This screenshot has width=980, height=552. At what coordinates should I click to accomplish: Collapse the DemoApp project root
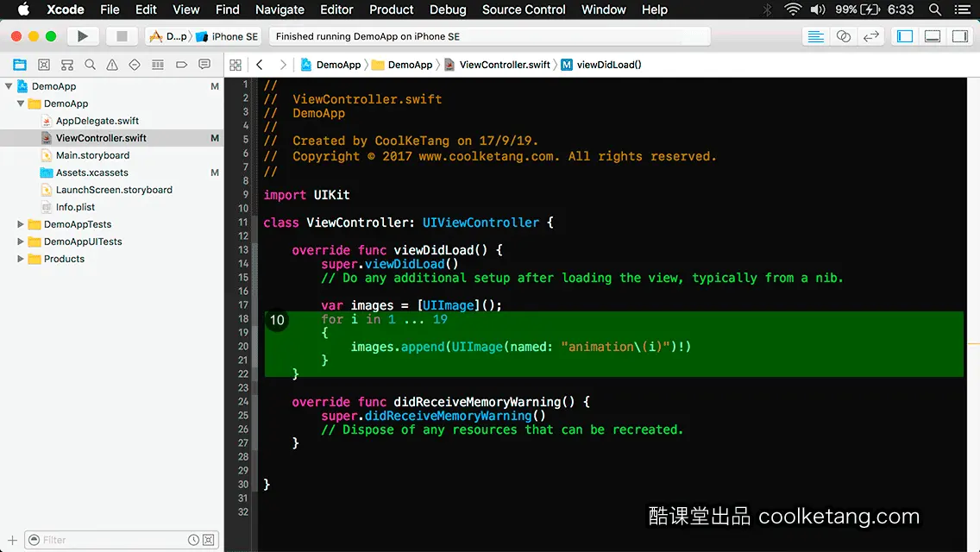pyautogui.click(x=9, y=86)
